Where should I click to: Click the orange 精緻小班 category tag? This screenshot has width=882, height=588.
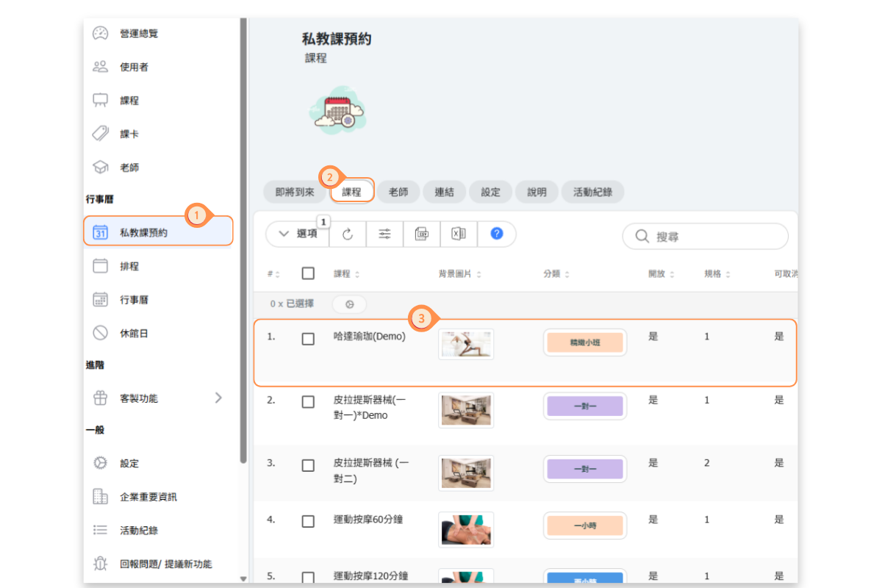pos(585,343)
